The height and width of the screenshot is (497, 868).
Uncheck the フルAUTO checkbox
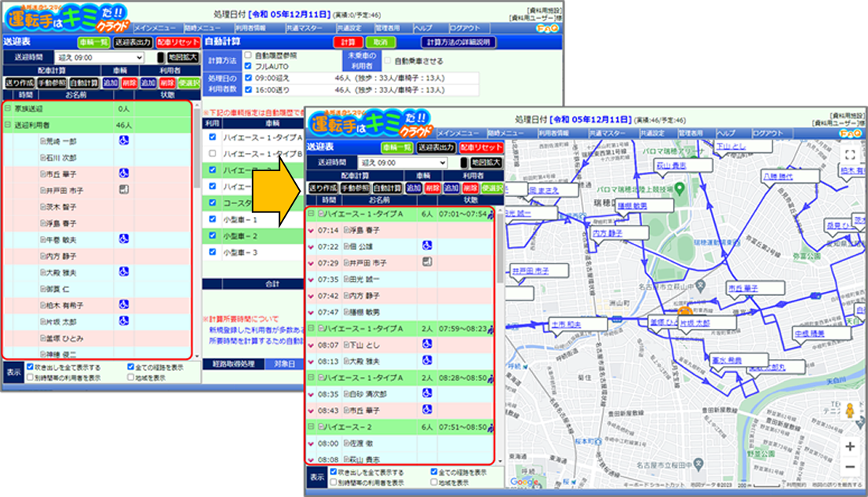pos(249,65)
